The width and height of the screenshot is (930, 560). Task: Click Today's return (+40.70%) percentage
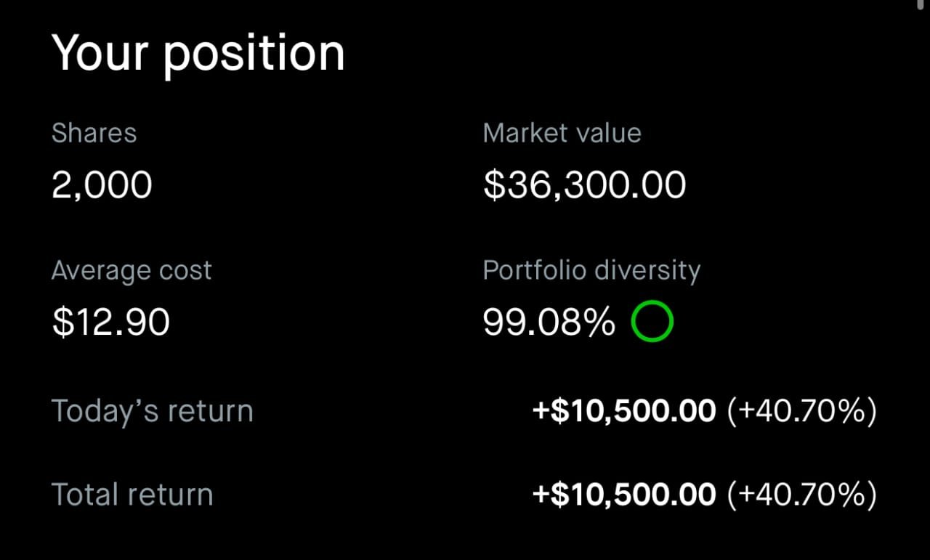801,411
